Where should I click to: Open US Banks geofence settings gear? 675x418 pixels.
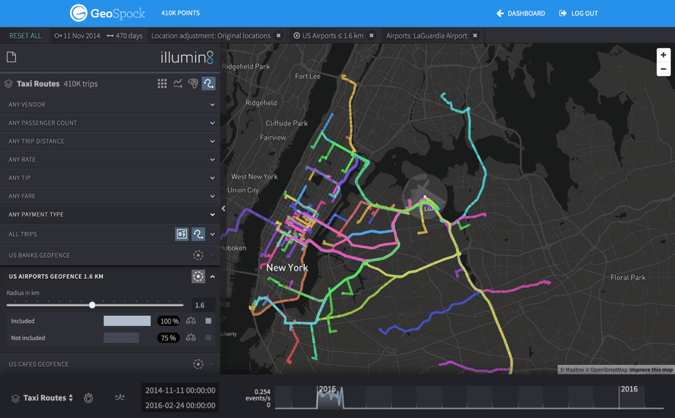click(x=198, y=255)
